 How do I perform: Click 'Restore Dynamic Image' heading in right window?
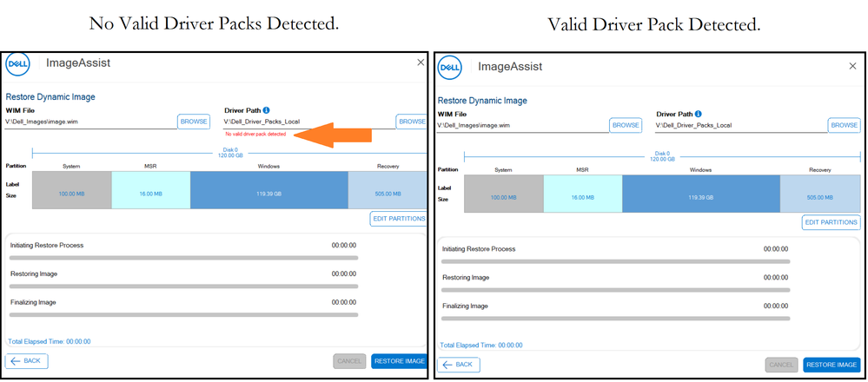click(482, 102)
